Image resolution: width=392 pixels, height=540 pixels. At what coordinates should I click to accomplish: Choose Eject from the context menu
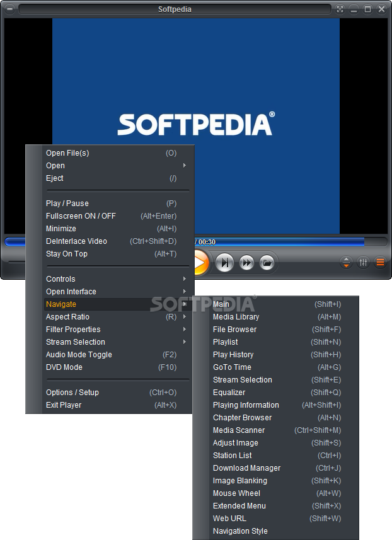[117, 178]
